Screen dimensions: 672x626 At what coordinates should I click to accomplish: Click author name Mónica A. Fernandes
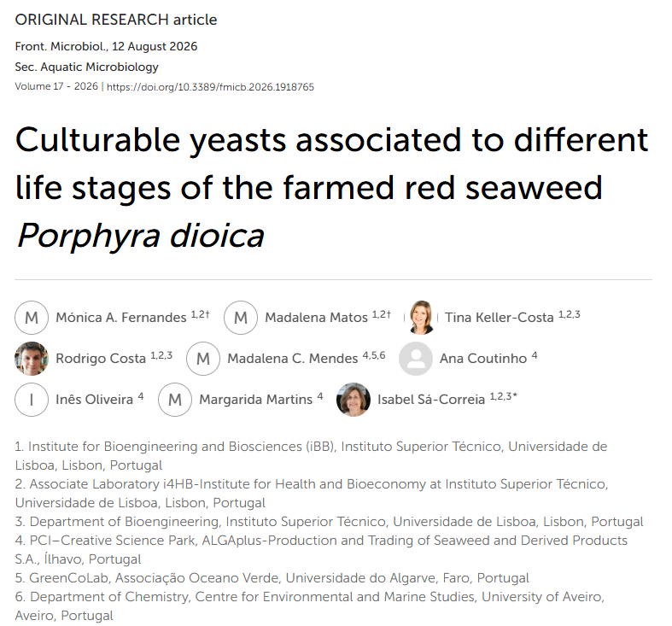tap(121, 318)
